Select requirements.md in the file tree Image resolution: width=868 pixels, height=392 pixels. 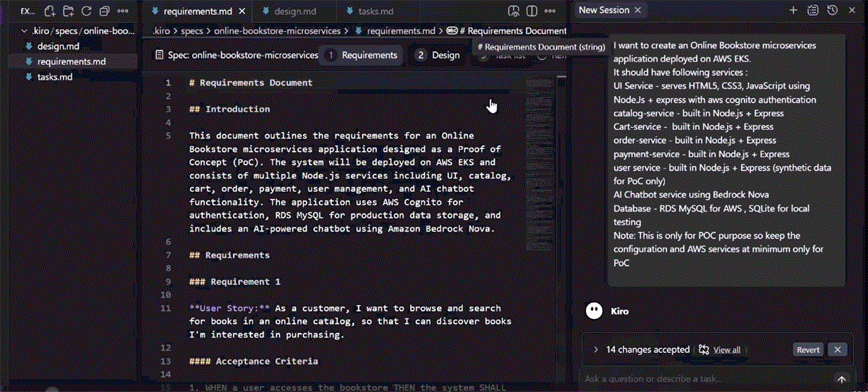71,61
